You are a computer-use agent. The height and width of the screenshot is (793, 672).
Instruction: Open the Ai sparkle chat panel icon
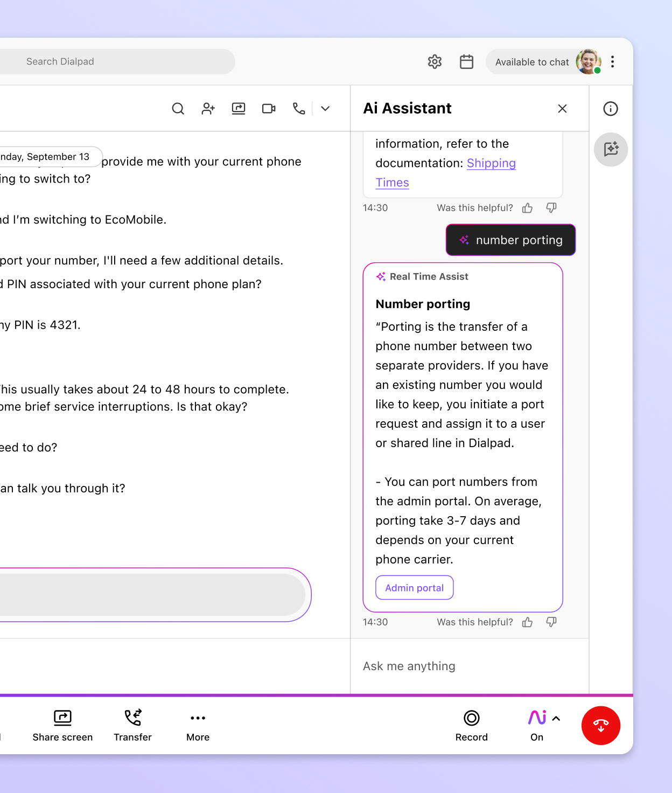611,150
